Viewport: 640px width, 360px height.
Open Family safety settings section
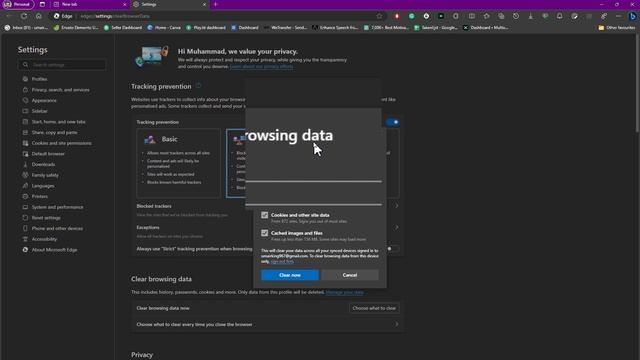pos(45,175)
